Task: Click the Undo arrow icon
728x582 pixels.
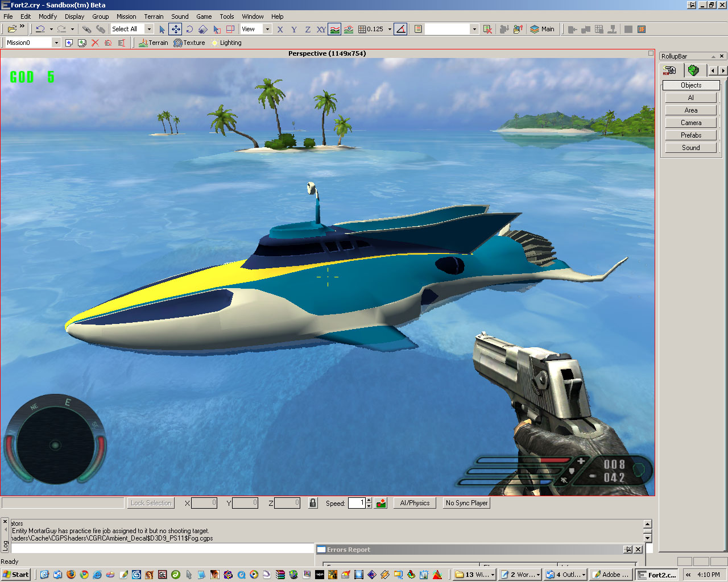Action: click(x=40, y=29)
